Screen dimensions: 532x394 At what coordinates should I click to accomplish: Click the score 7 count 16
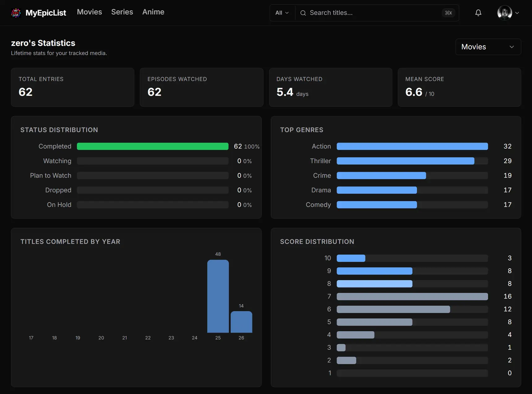pyautogui.click(x=508, y=297)
